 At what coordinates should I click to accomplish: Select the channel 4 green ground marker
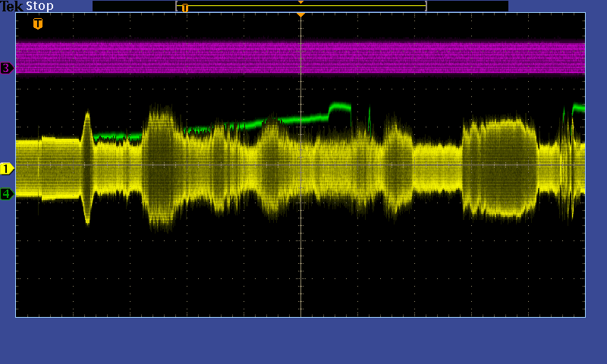tap(7, 194)
